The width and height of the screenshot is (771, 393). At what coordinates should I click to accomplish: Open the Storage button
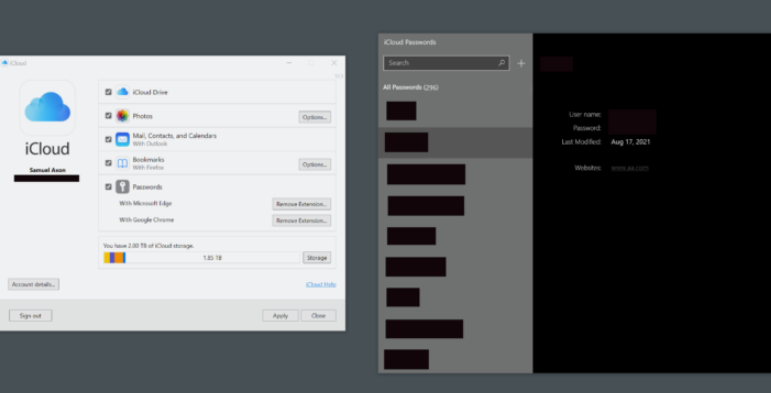pyautogui.click(x=317, y=258)
